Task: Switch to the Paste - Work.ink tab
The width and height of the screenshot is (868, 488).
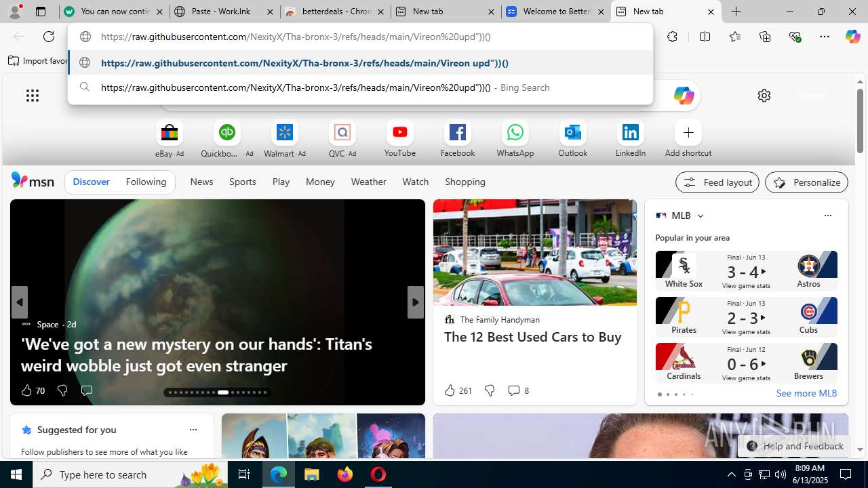Action: point(224,12)
